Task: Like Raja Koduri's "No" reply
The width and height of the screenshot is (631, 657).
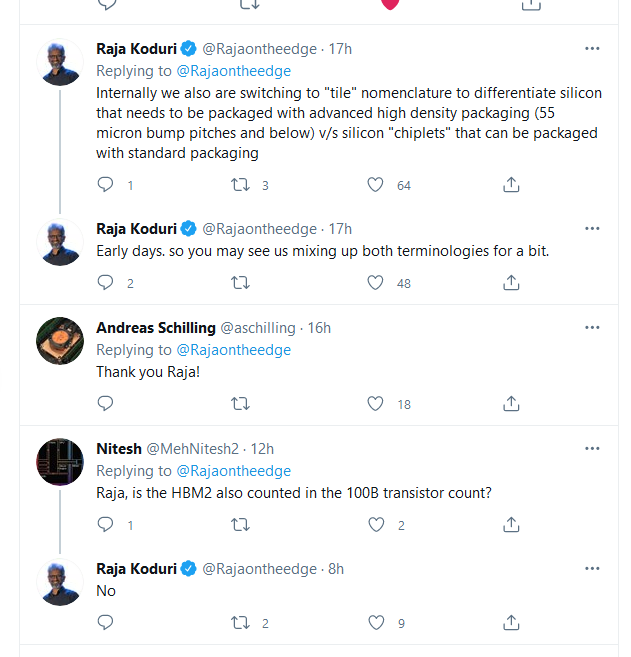Action: [376, 623]
